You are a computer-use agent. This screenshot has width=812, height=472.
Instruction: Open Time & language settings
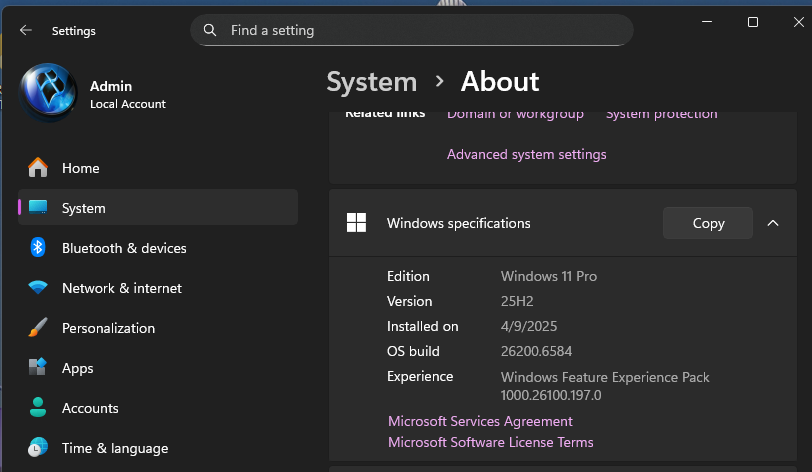(x=158, y=448)
